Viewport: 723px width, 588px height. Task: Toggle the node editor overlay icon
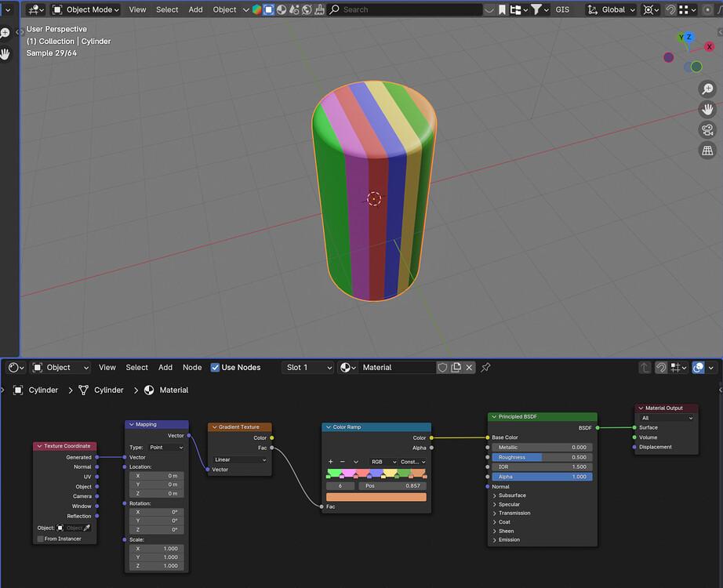coord(698,368)
